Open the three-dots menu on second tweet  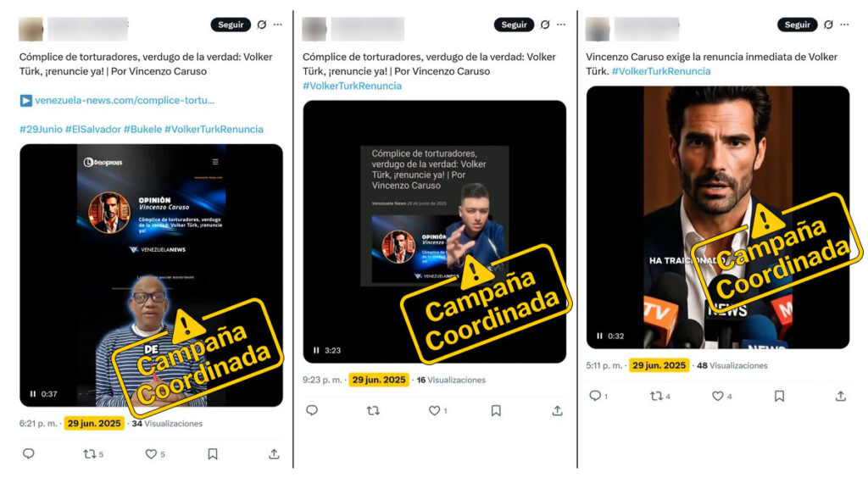point(561,25)
